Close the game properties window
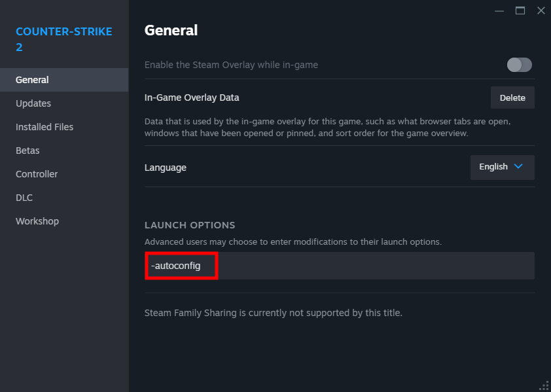Viewport: 551px width, 392px height. pyautogui.click(x=541, y=10)
